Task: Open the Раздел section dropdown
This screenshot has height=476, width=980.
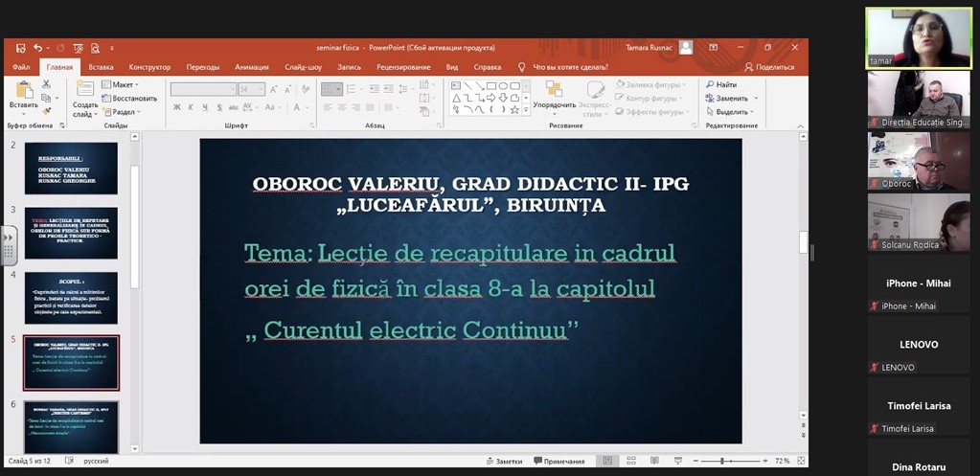Action: coord(123,111)
